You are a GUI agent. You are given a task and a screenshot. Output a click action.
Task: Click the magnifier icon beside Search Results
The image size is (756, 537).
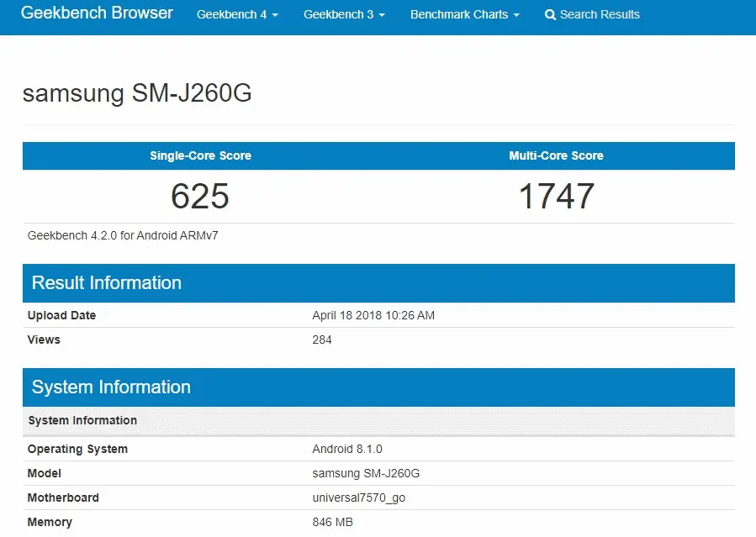point(550,15)
